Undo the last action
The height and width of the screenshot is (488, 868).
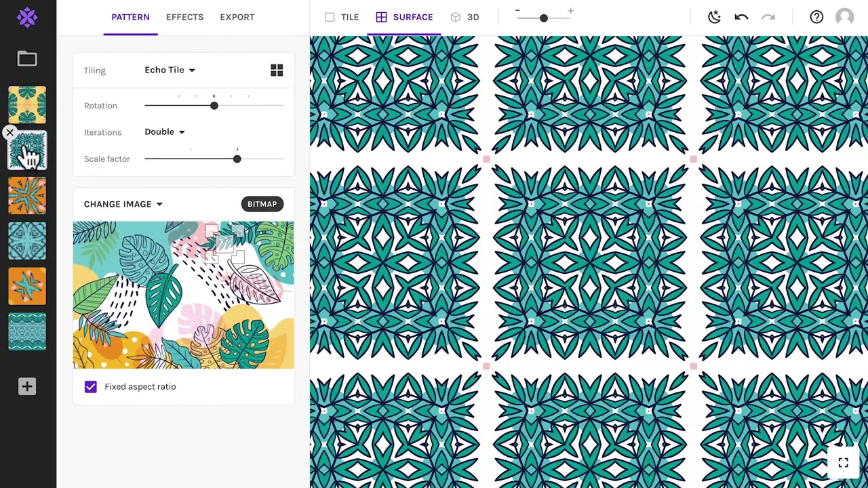741,17
